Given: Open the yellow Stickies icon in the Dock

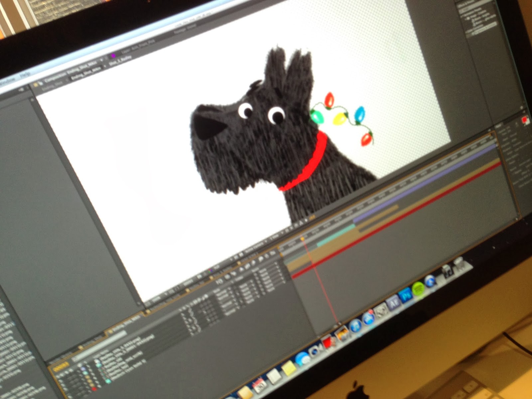Looking at the screenshot, I should point(289,368).
